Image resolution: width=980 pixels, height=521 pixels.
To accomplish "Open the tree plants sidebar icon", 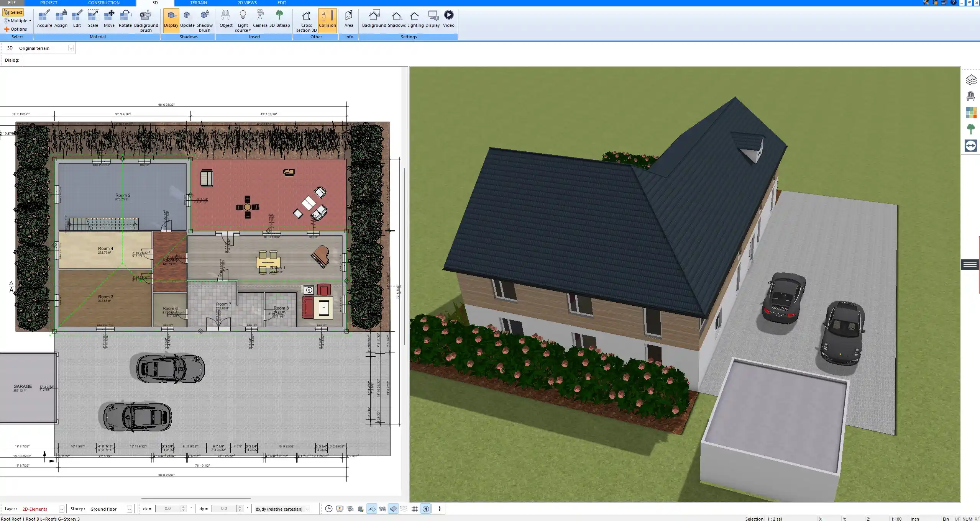I will click(x=971, y=129).
